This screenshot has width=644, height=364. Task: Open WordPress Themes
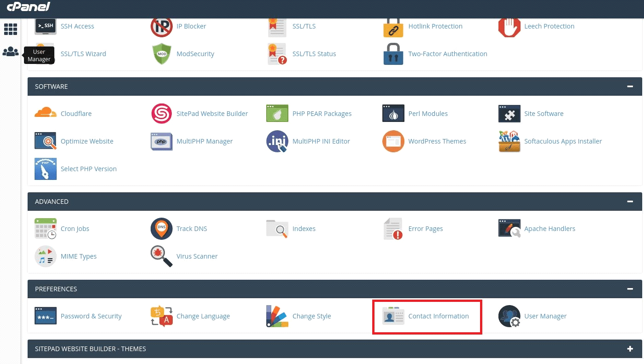(437, 141)
